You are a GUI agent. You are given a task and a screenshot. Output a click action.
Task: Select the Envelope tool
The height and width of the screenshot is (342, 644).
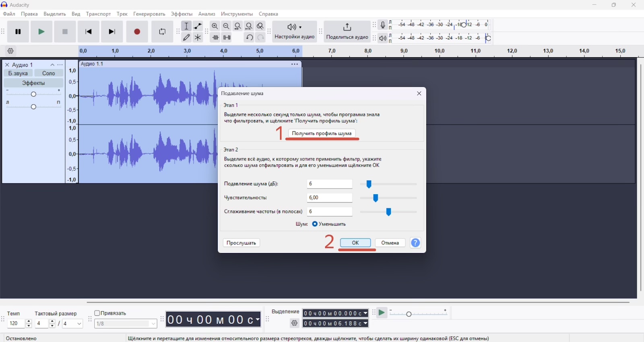(x=198, y=26)
